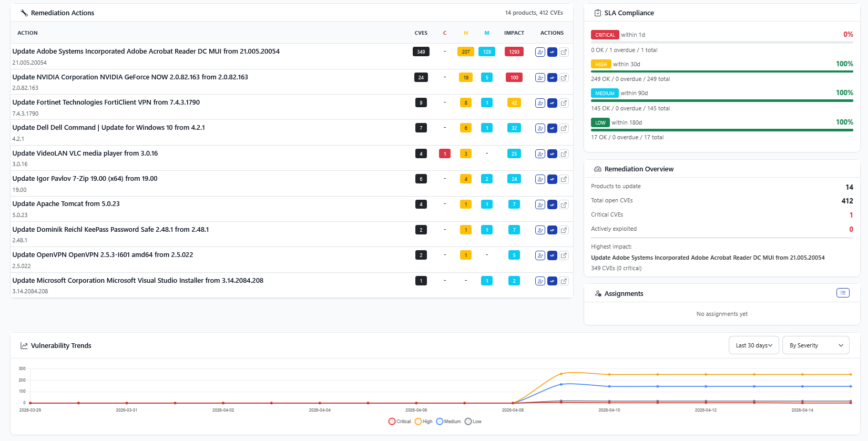Open the Last 30 days range dropdown
Viewport: 868px width, 441px height.
tap(754, 345)
